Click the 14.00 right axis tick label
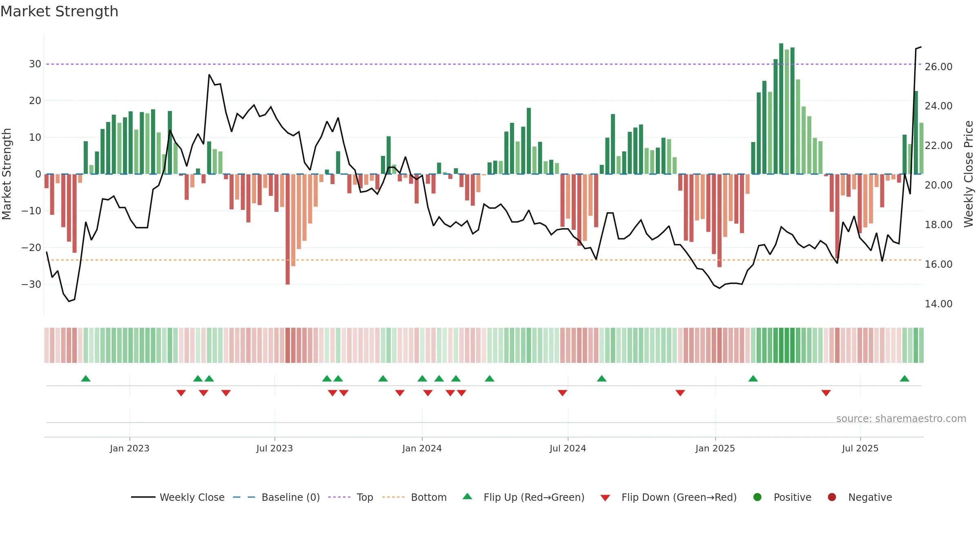Screen dimensions: 980x551 tap(938, 304)
